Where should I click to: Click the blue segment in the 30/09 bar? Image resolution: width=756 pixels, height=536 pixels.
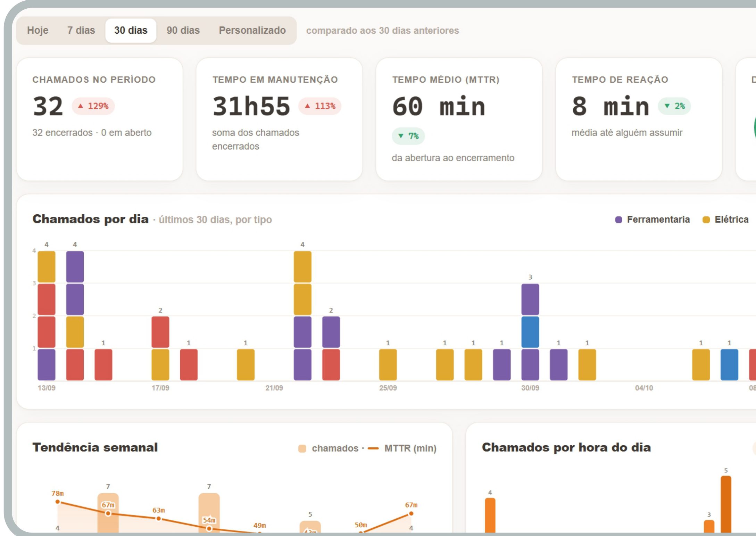pyautogui.click(x=530, y=332)
